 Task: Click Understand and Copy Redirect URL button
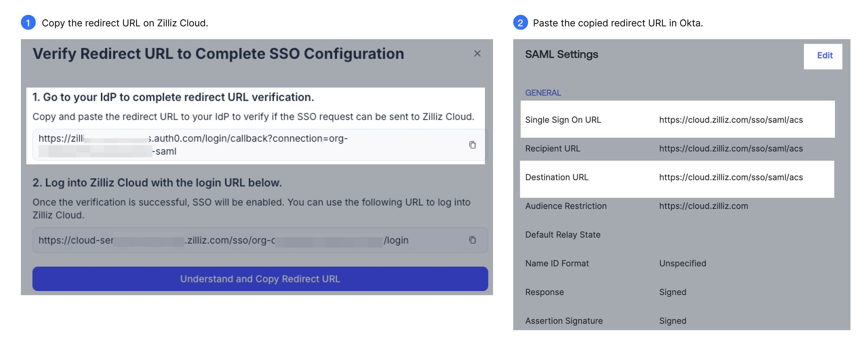coord(260,279)
